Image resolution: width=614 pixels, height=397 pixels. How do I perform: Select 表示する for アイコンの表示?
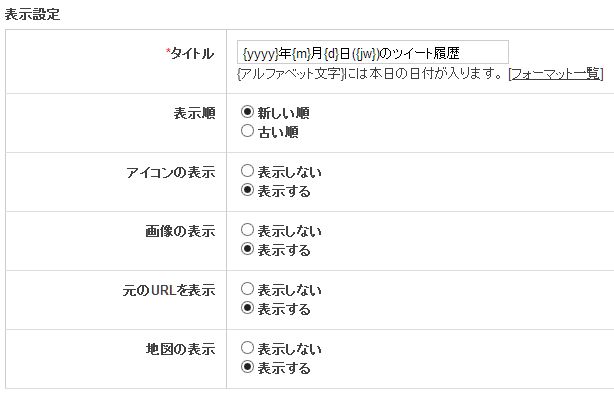click(x=247, y=190)
